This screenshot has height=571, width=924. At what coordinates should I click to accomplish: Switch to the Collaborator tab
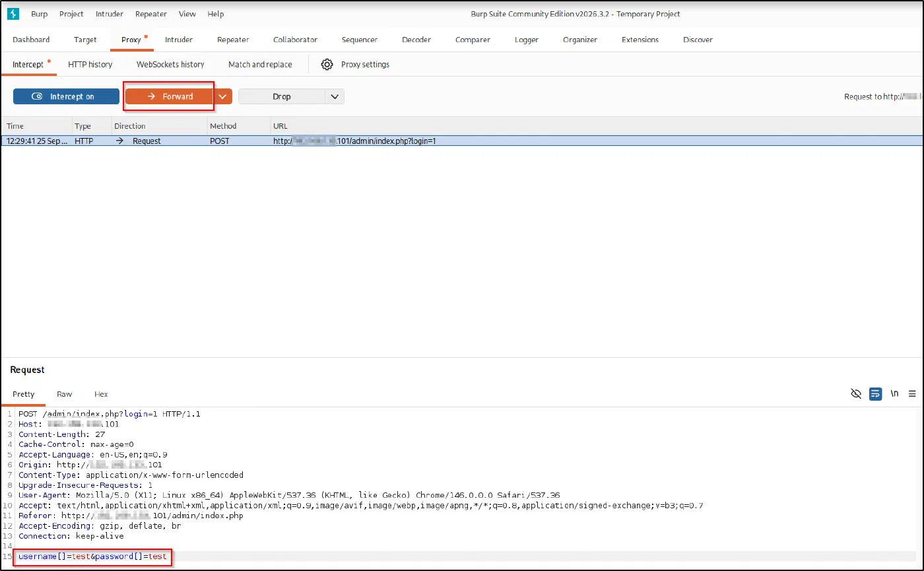pos(295,40)
